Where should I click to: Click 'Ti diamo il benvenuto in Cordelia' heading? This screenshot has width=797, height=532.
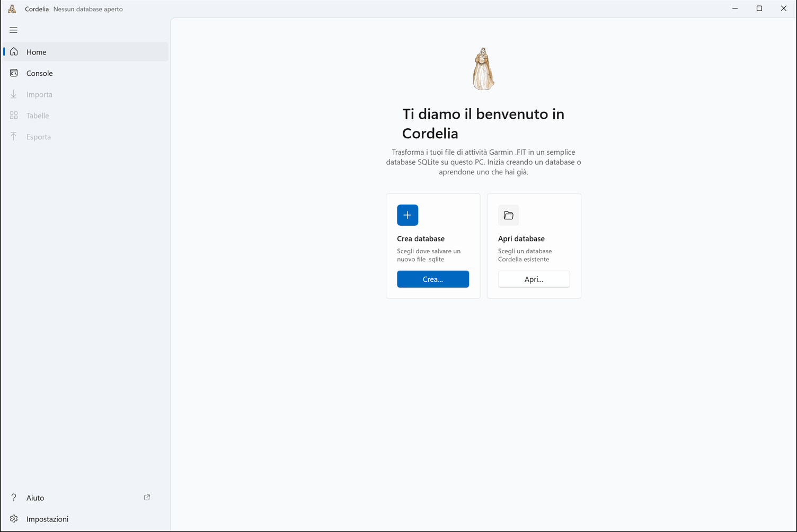click(483, 123)
